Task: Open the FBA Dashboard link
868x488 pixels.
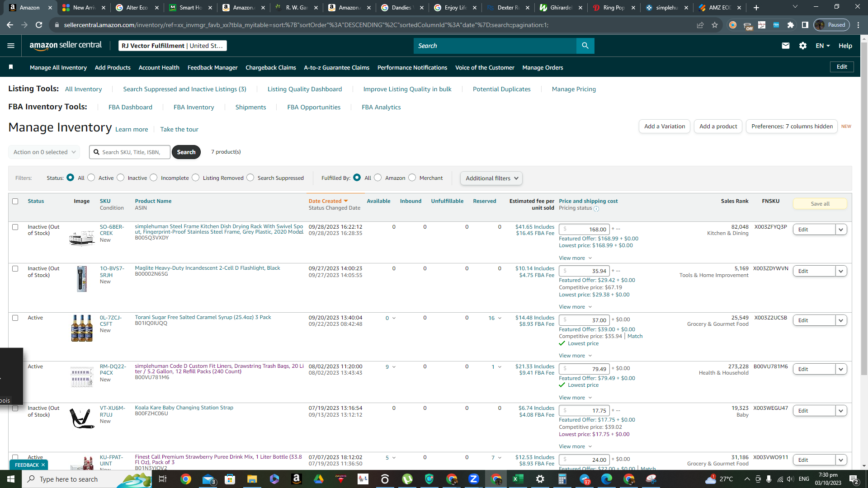Action: click(130, 107)
